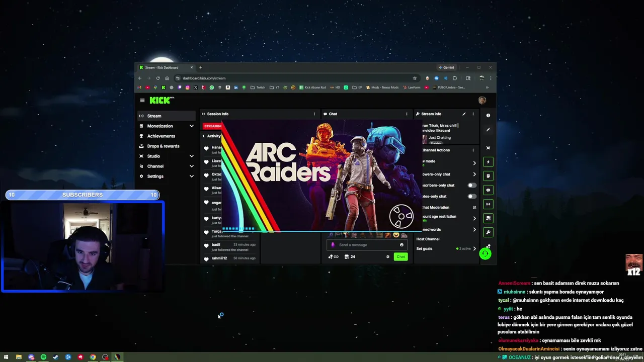Click the purple microphone icon in chat input
Screen dimensions: 644x362
point(333,245)
